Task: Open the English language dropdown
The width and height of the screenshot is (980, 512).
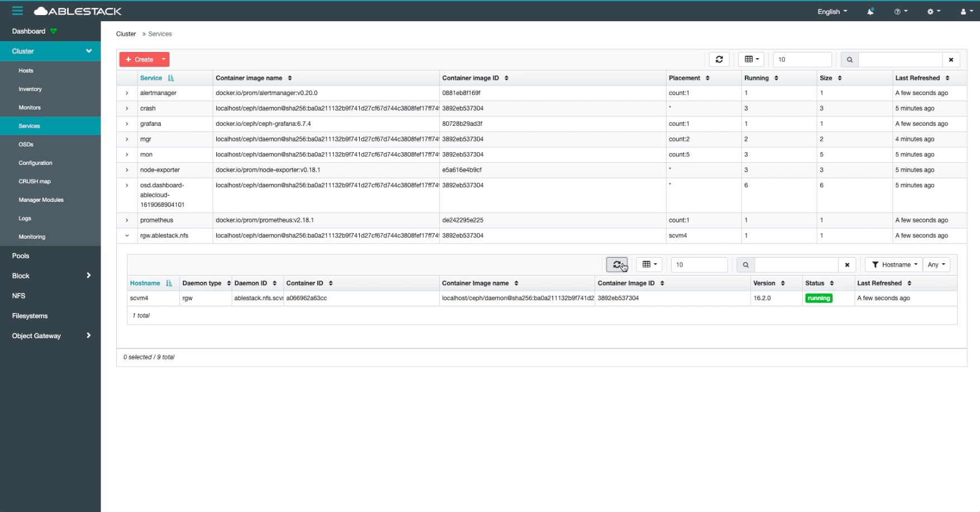Action: click(x=832, y=11)
